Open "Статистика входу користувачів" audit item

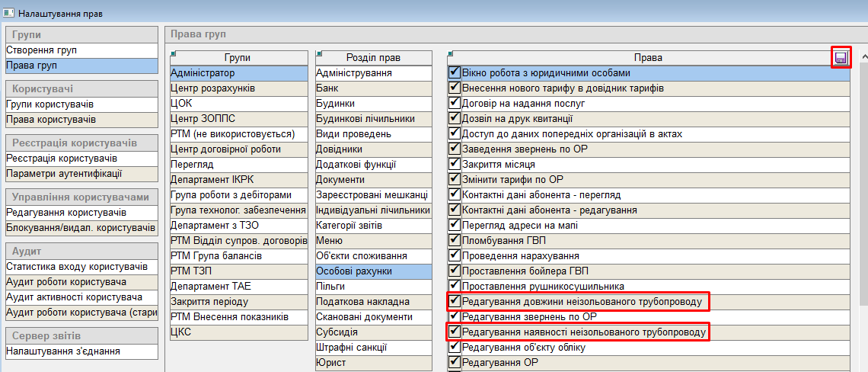tap(77, 267)
